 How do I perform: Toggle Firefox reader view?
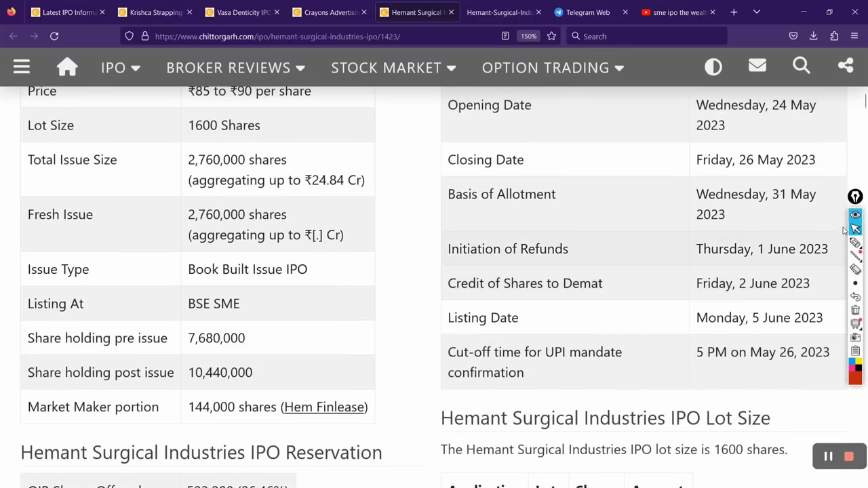505,36
